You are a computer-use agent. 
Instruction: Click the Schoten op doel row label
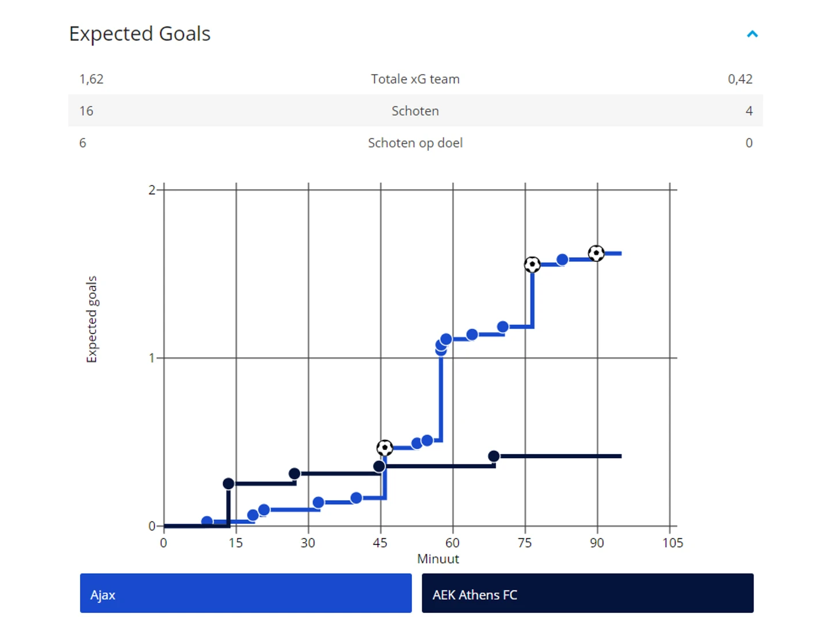(x=415, y=143)
